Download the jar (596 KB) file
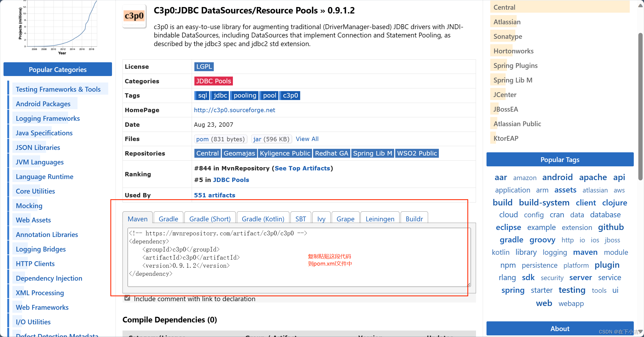 click(271, 139)
